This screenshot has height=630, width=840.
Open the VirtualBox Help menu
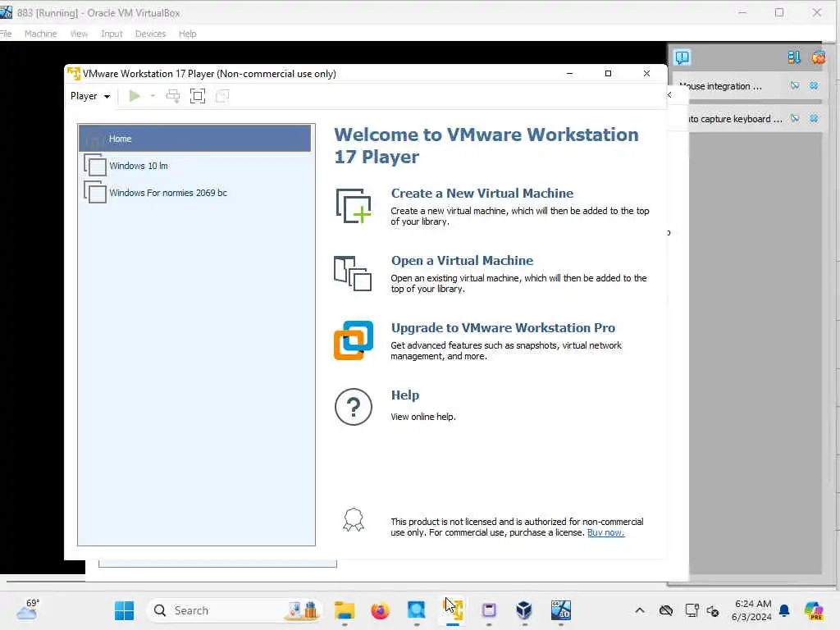click(x=188, y=34)
